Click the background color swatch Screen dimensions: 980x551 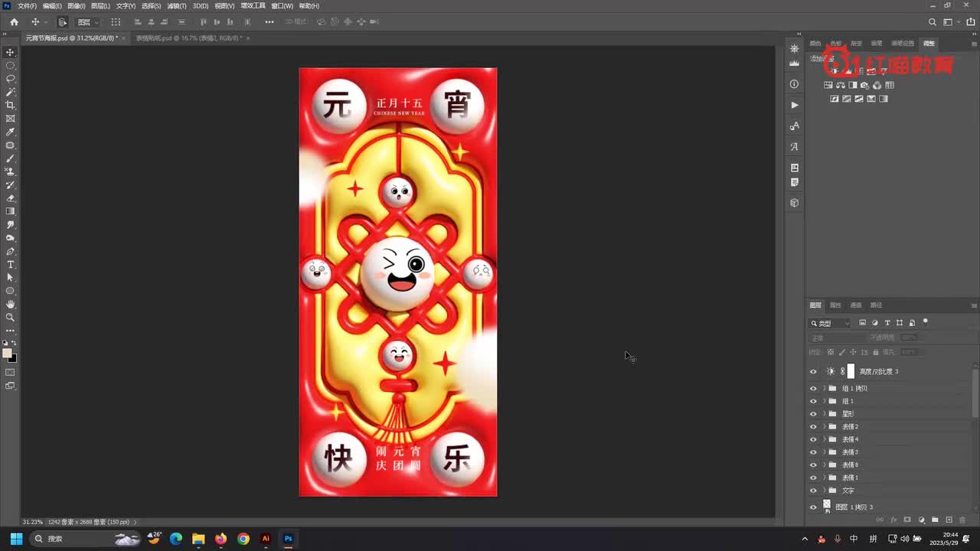point(12,358)
